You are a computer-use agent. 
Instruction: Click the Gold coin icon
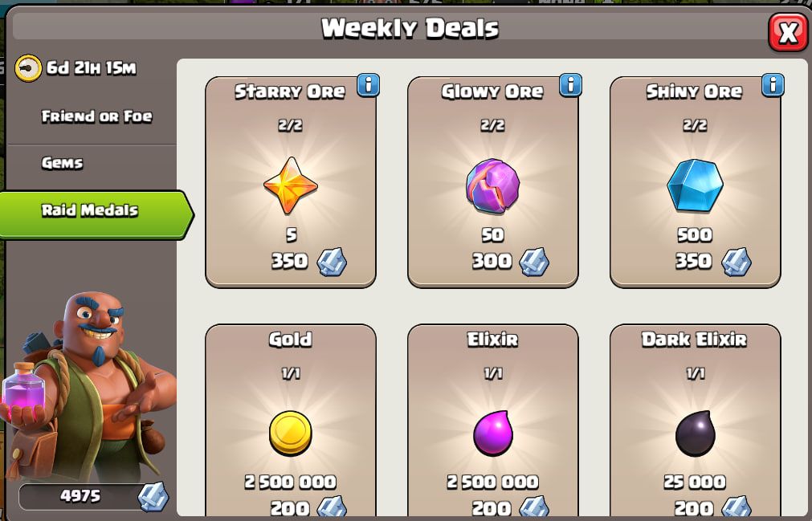coord(291,433)
